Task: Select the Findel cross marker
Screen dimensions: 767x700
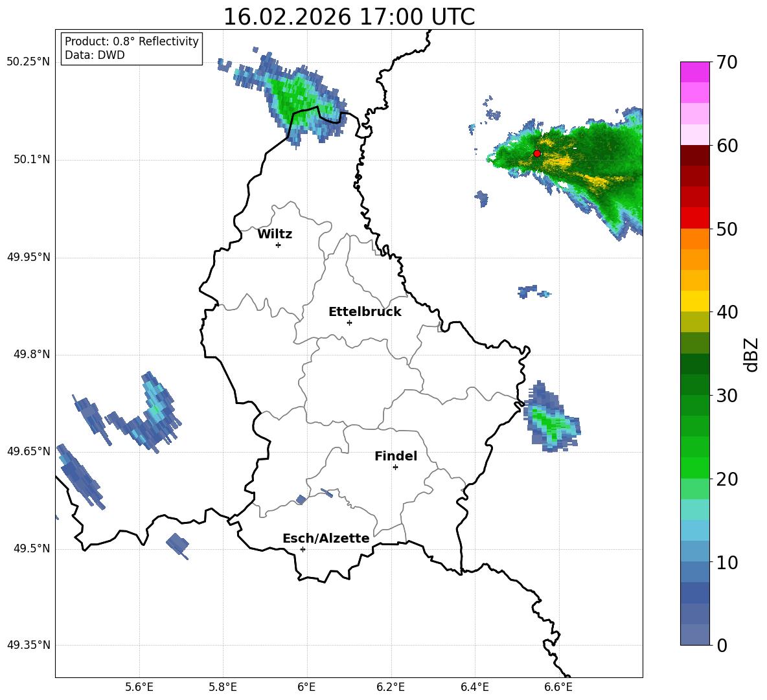Action: (395, 468)
